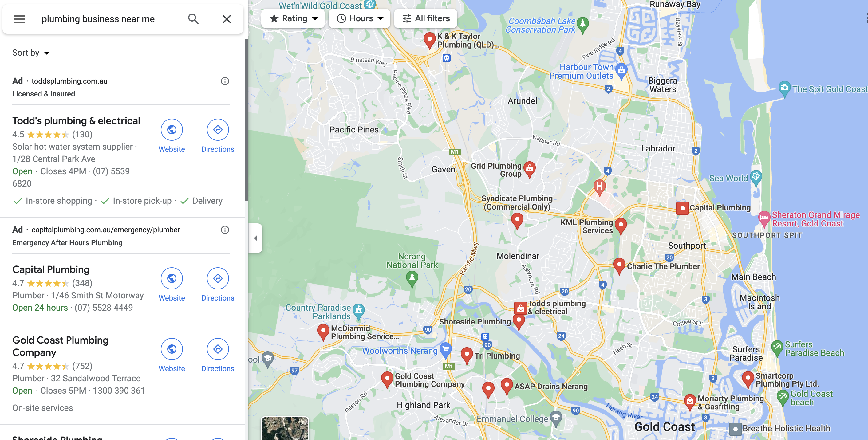This screenshot has width=868, height=440.
Task: Select the Grid Plumbing Group map pin
Action: [529, 169]
